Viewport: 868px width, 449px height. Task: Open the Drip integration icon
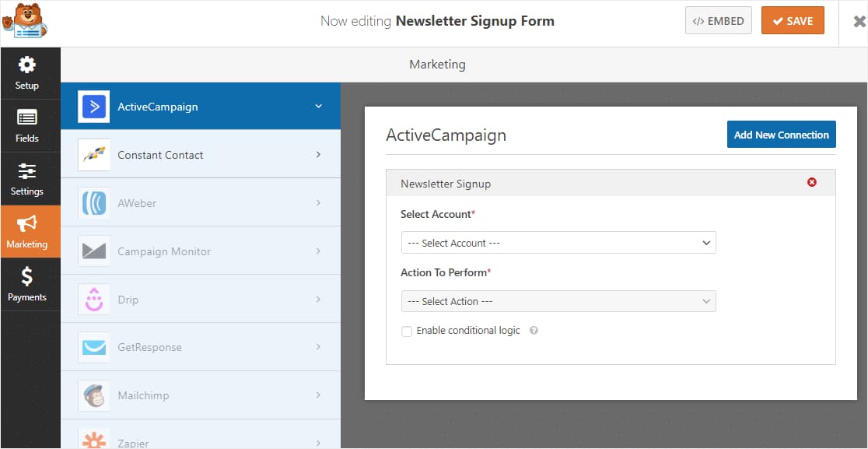coord(93,298)
